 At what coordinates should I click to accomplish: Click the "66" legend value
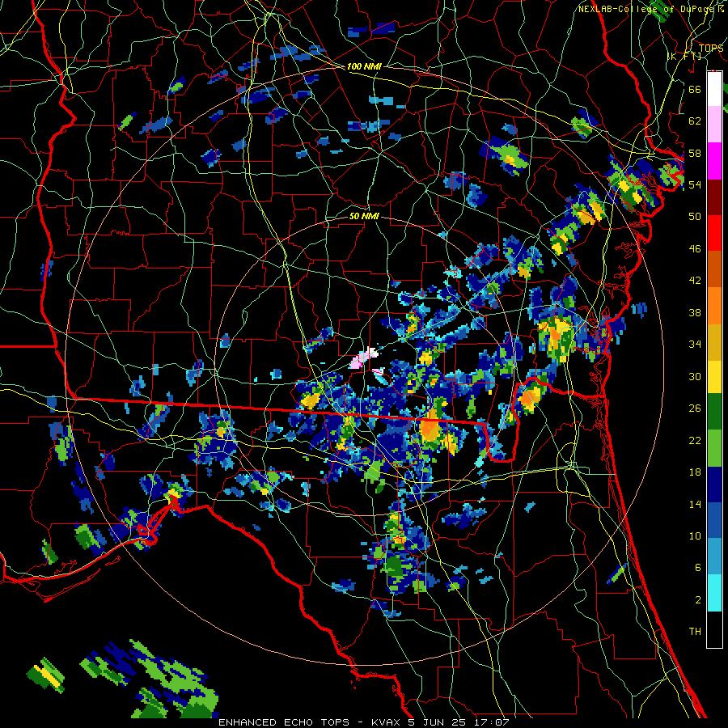(695, 89)
